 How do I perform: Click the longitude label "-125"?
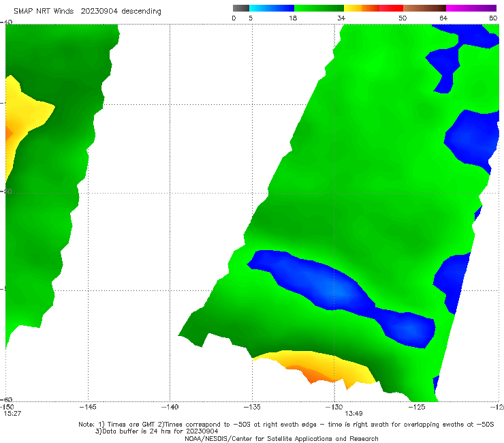pyautogui.click(x=417, y=407)
